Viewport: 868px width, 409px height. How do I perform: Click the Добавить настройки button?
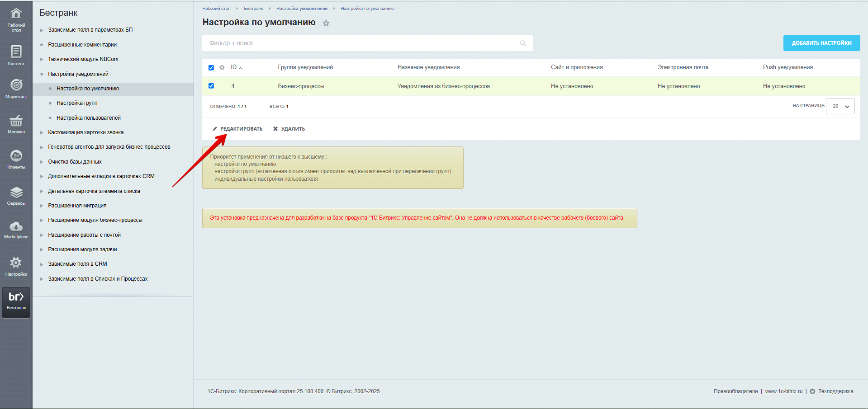coord(821,43)
